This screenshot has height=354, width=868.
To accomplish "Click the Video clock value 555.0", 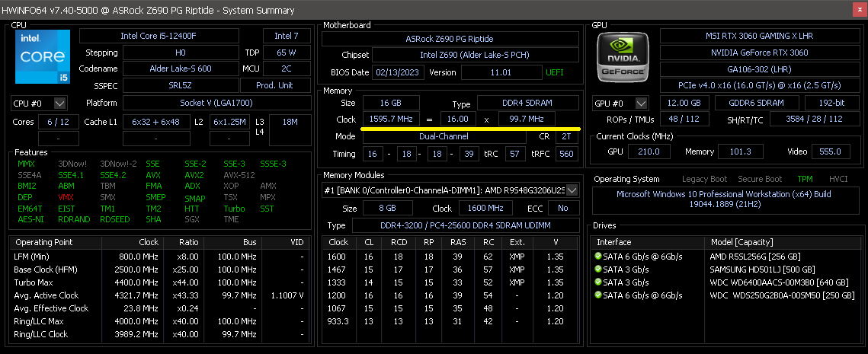I will coord(831,151).
